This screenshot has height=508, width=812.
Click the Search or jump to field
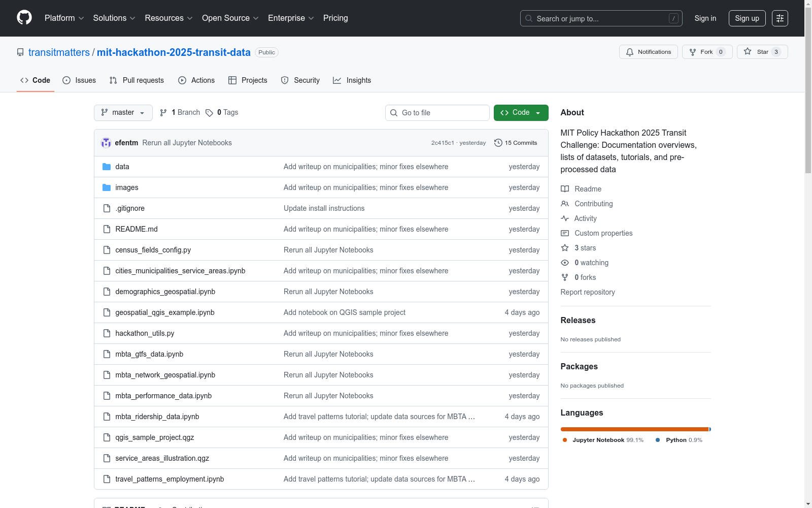coord(601,18)
